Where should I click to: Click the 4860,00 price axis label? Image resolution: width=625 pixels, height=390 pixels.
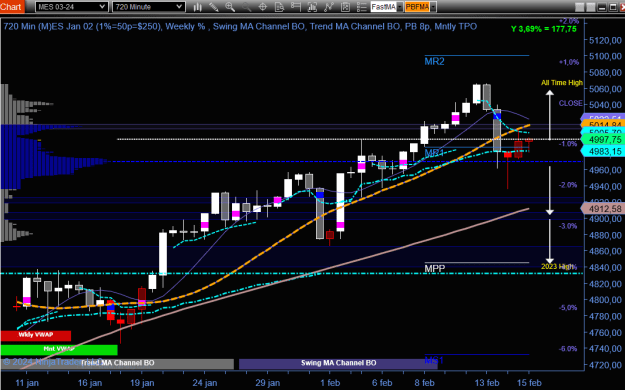[605, 251]
